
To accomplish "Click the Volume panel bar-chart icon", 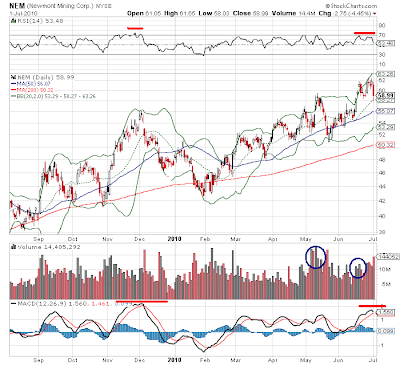I will [13, 247].
